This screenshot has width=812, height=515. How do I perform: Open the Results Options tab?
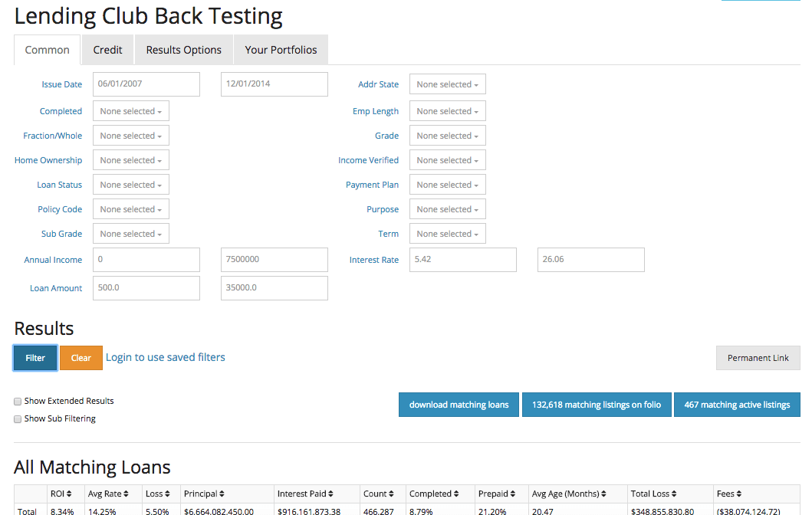(183, 50)
